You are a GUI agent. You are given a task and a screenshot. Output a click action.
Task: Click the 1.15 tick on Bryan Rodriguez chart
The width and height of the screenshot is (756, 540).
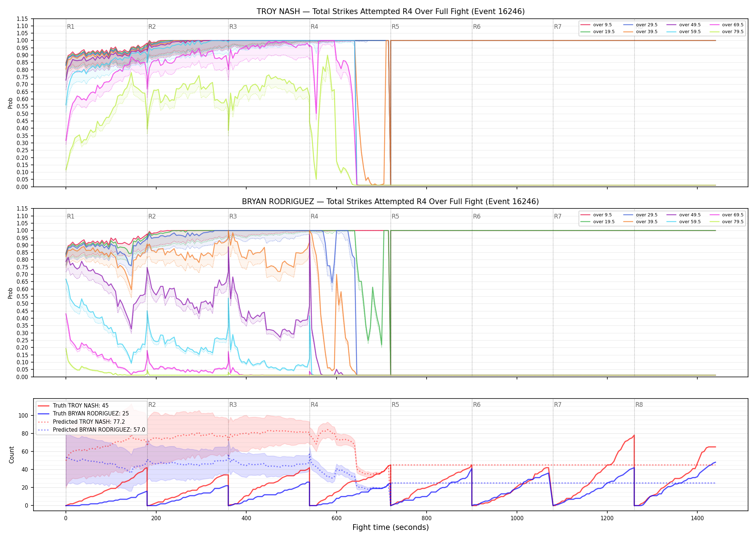[x=22, y=209]
